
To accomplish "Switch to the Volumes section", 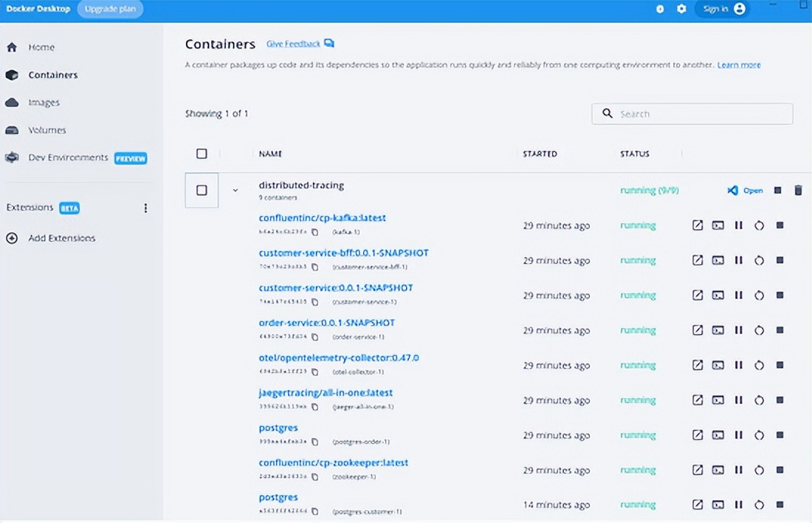I will (47, 130).
